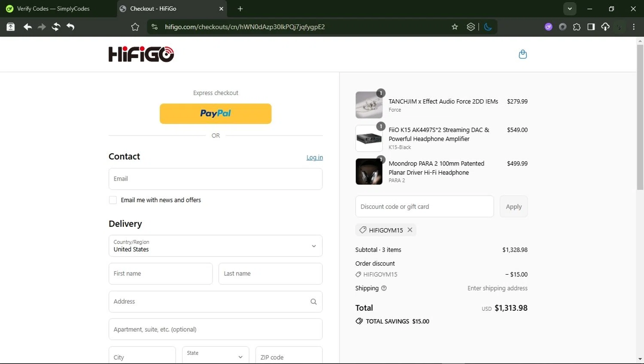Remove the HIFIGOYM15 discount code
Screen dimensions: 644x364
pyautogui.click(x=410, y=230)
